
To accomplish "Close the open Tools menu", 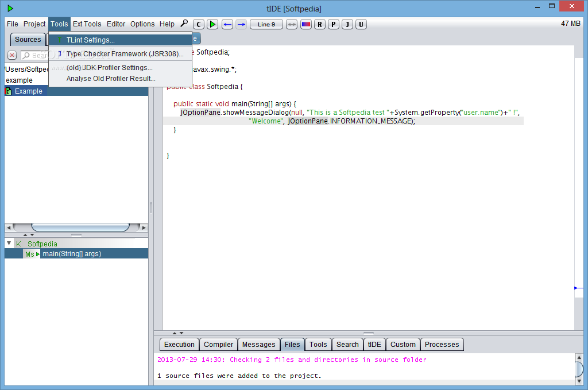I will [x=59, y=24].
